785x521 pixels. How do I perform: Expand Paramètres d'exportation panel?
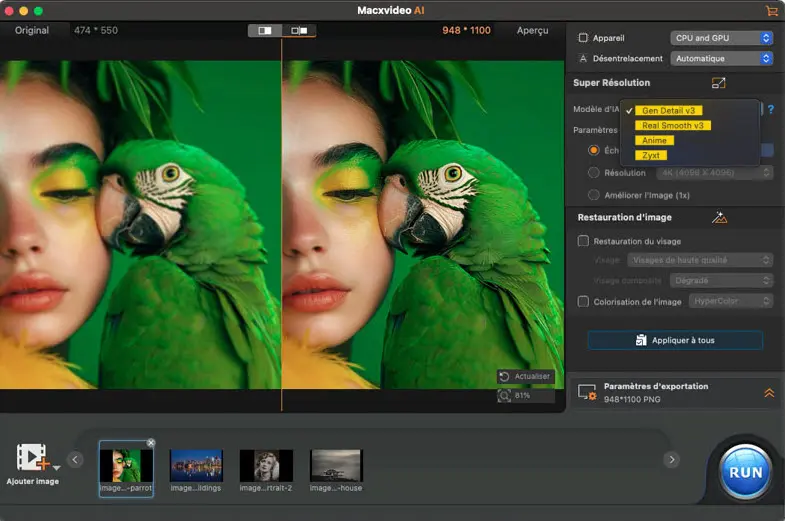(x=769, y=393)
